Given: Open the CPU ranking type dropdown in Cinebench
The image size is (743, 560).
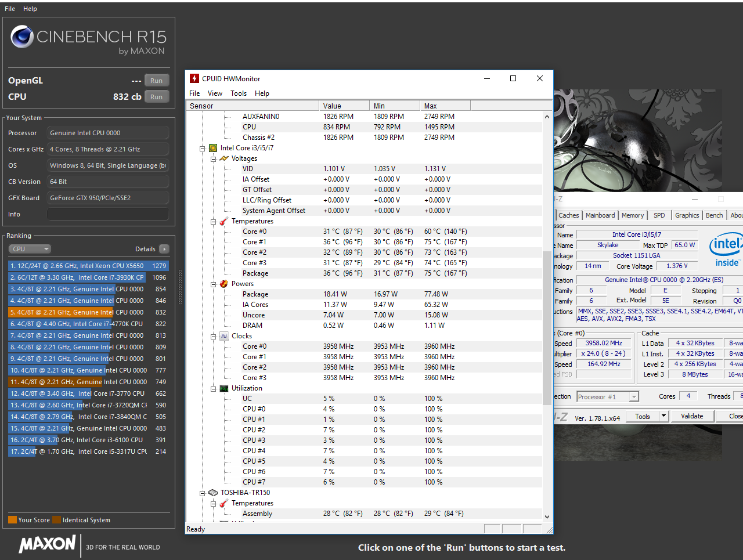Looking at the screenshot, I should click(30, 249).
